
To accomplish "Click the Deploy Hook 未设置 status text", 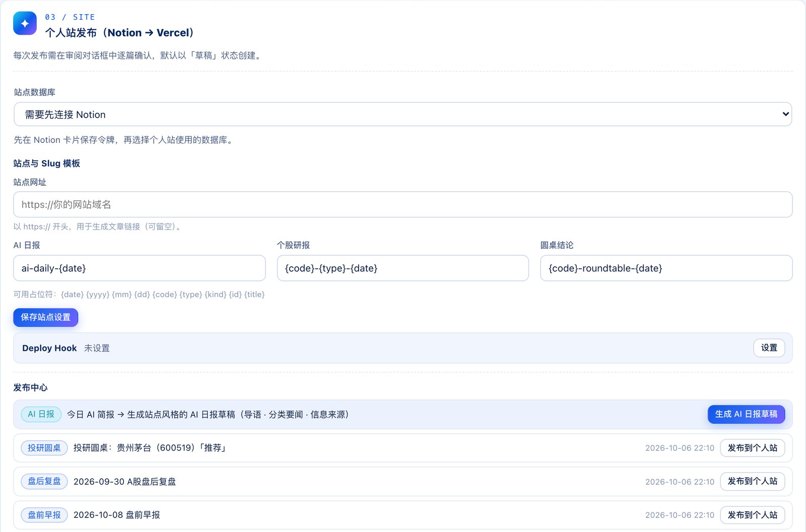I will click(x=97, y=348).
